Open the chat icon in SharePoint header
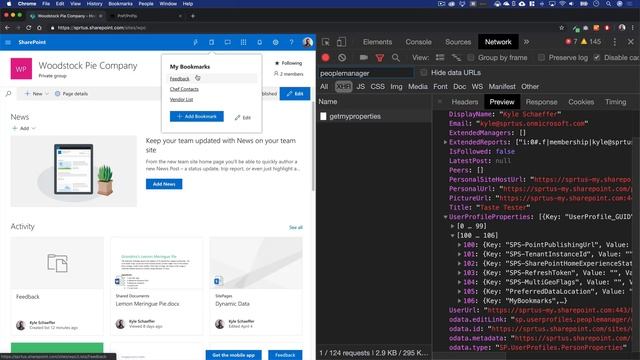The image size is (640, 360). tap(227, 42)
